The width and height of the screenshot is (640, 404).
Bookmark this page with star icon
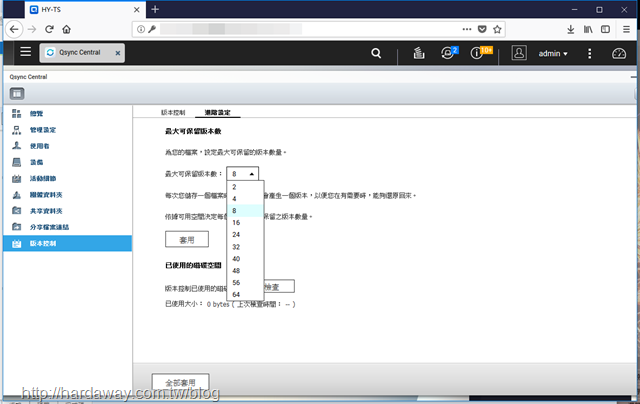(497, 29)
